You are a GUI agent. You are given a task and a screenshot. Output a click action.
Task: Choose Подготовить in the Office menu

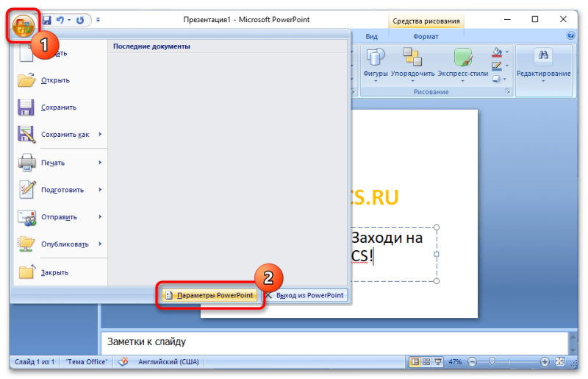tap(61, 190)
